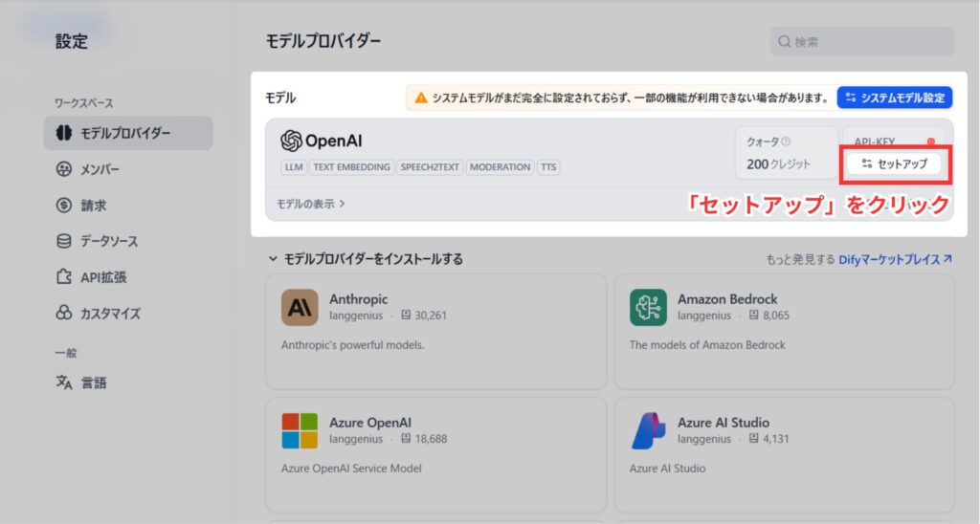Click the magnifier icon in the search box

tap(785, 42)
